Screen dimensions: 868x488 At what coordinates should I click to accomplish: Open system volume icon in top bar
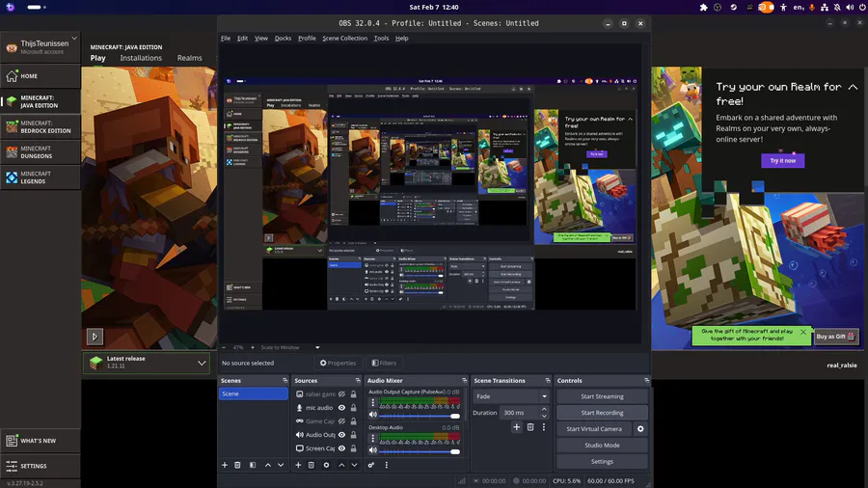click(x=850, y=7)
